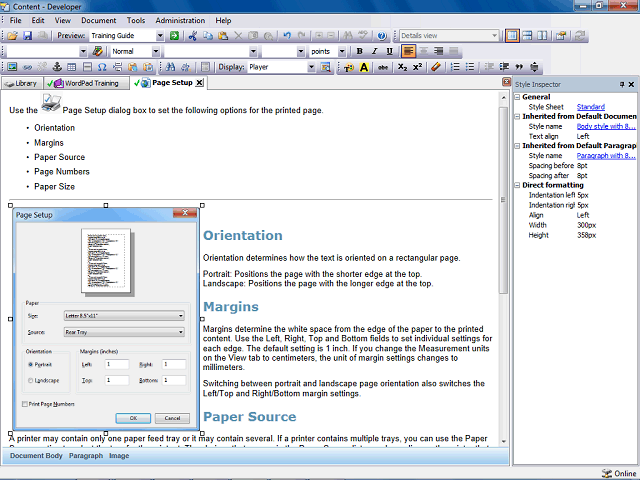Click the binoculars Find icon by Display

coord(170,67)
